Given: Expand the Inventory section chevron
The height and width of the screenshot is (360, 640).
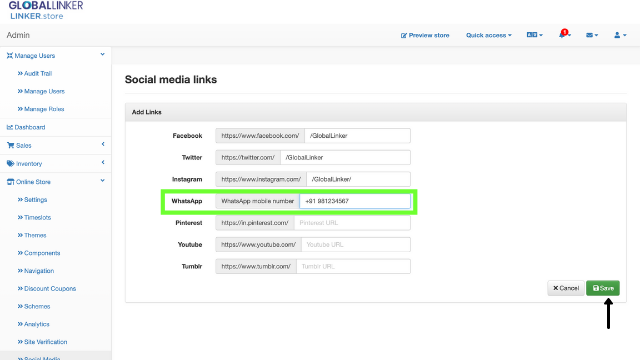Looking at the screenshot, I should tap(103, 162).
